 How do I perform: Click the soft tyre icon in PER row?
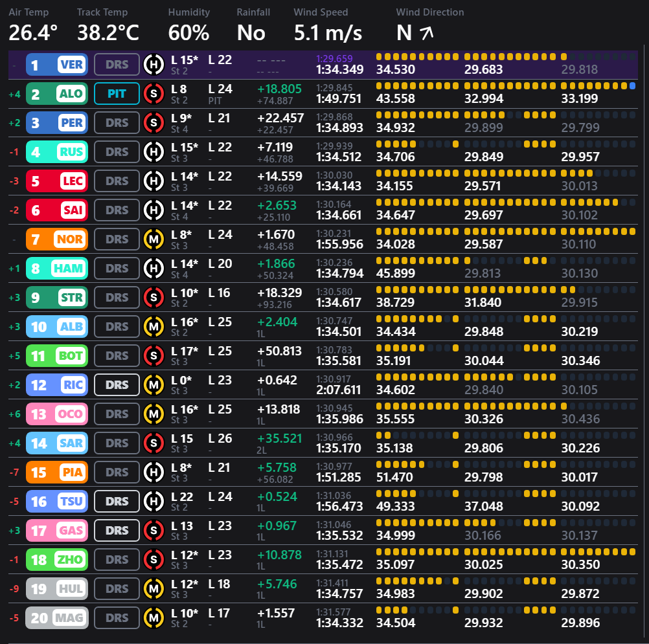[x=154, y=123]
